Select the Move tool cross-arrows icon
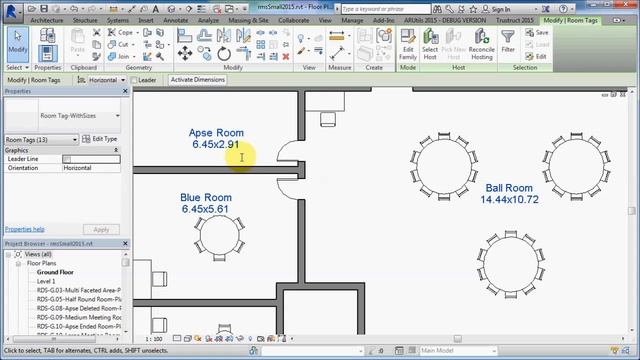 185,53
